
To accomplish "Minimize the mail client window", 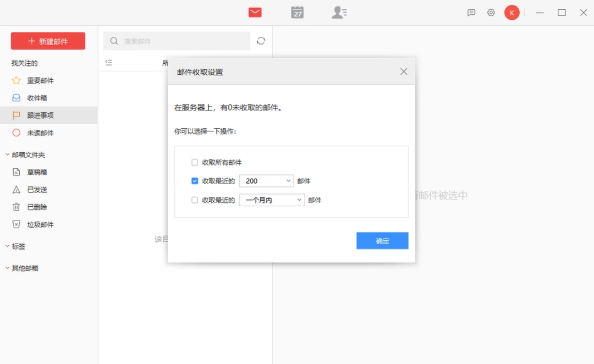I will click(540, 13).
